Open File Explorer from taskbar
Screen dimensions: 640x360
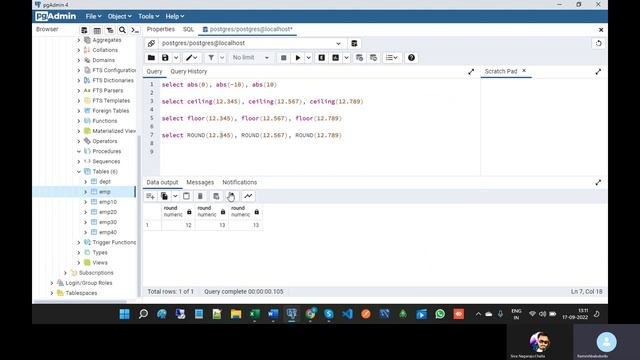[x=236, y=314]
